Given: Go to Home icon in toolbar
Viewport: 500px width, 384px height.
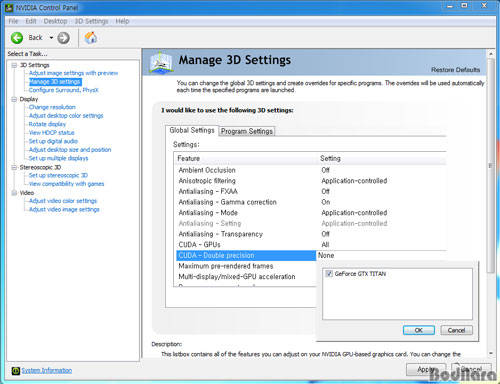Looking at the screenshot, I should [x=90, y=37].
